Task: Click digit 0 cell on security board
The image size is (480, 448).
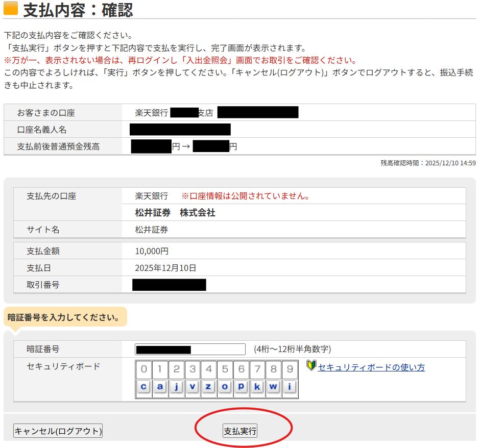Action: pyautogui.click(x=144, y=369)
